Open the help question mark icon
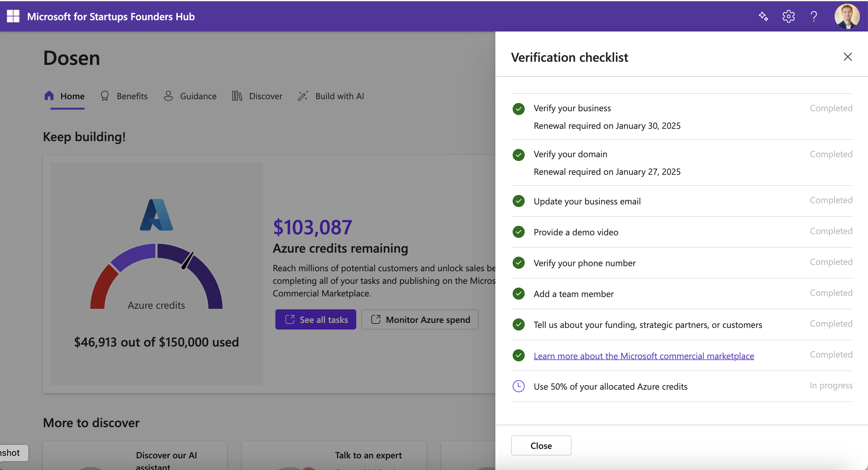 814,16
